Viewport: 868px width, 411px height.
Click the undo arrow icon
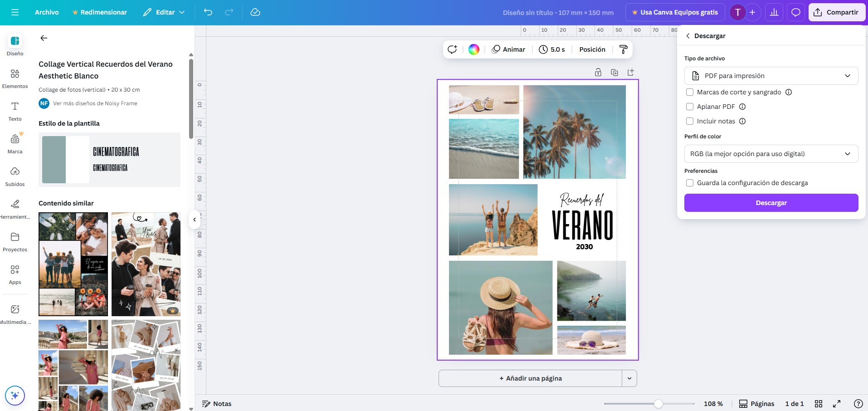(208, 12)
